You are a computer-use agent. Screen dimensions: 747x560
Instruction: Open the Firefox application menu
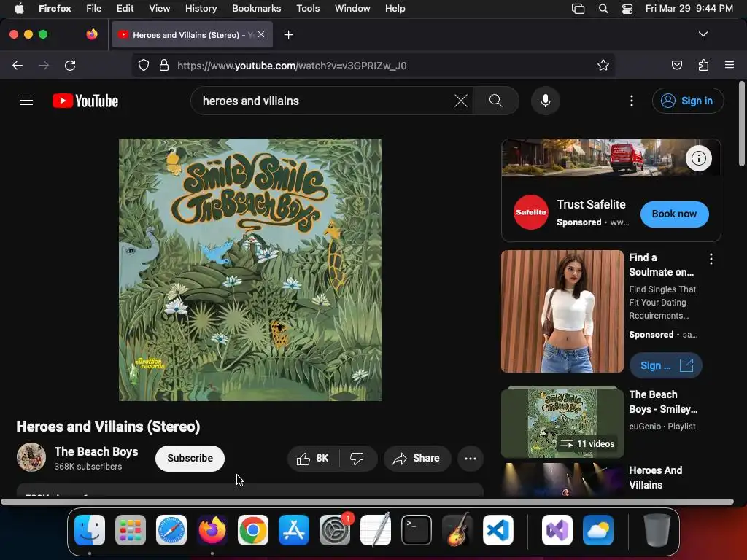point(729,65)
